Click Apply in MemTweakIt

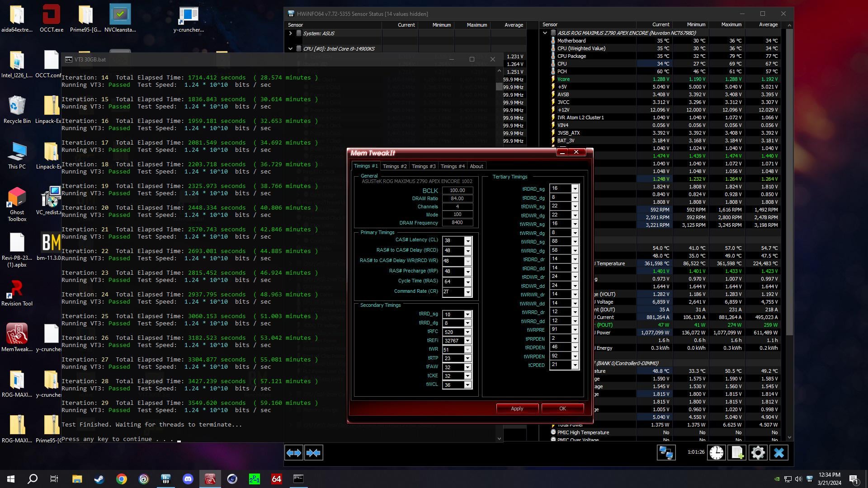[x=517, y=408]
